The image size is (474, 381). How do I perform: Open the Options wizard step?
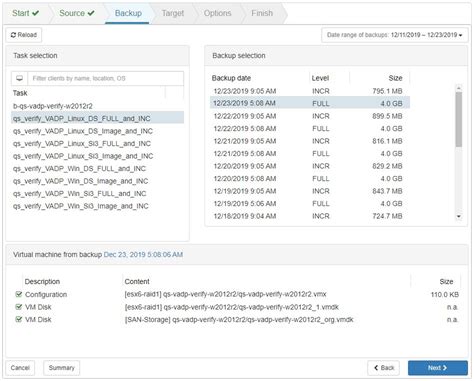pos(217,13)
